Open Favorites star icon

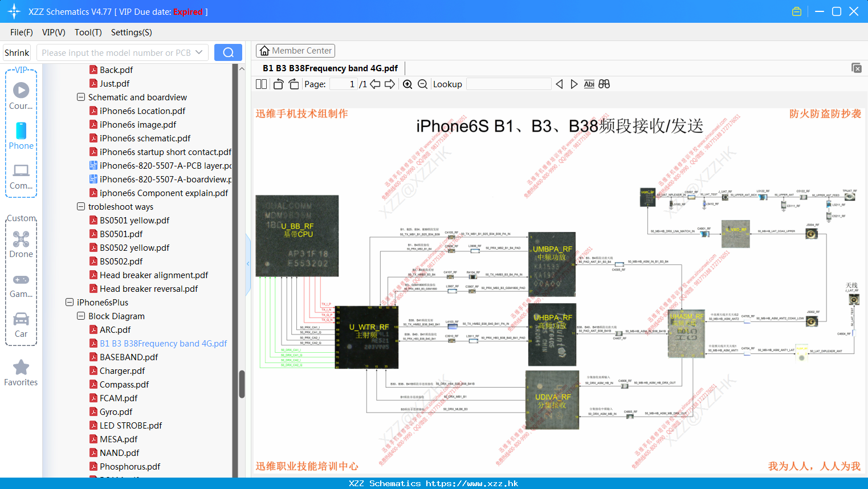coord(21,373)
